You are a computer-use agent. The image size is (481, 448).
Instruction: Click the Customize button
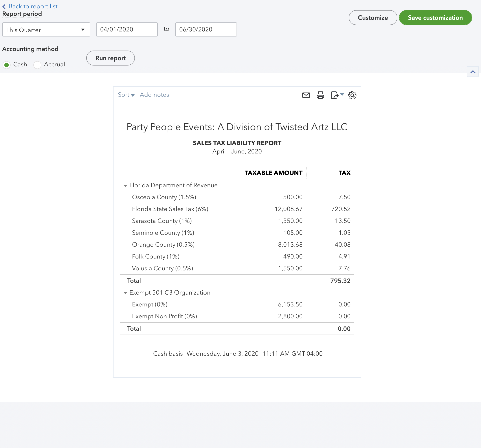coord(373,18)
